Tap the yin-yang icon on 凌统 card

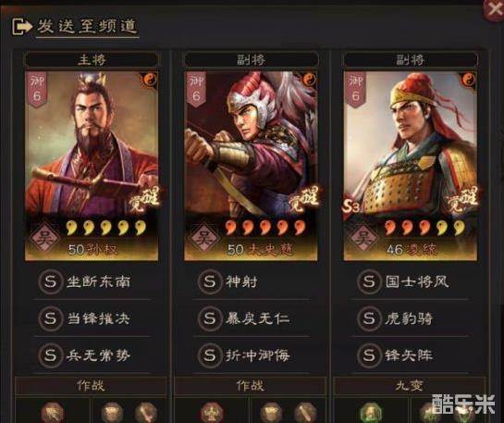(x=467, y=80)
